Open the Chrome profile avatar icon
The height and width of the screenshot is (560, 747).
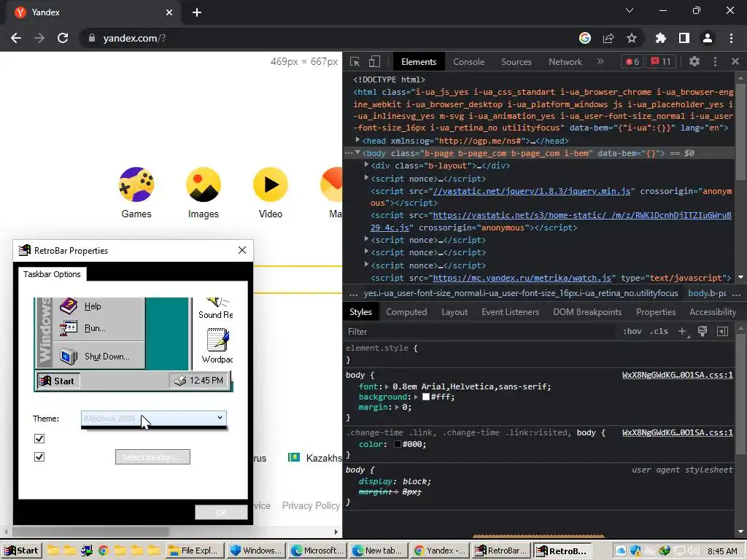[708, 38]
